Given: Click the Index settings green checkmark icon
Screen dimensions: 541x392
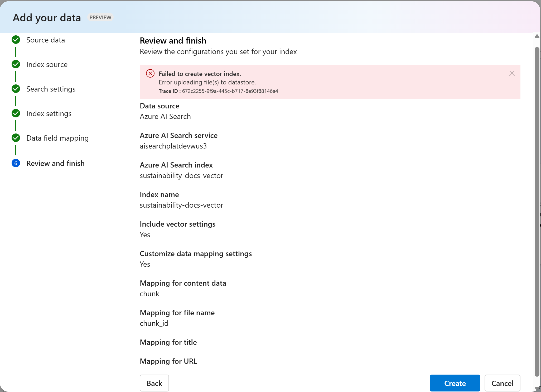Looking at the screenshot, I should 16,113.
